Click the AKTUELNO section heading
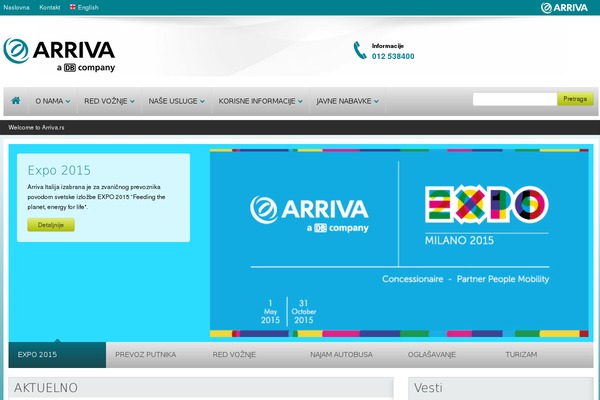This screenshot has width=600, height=400. click(46, 388)
